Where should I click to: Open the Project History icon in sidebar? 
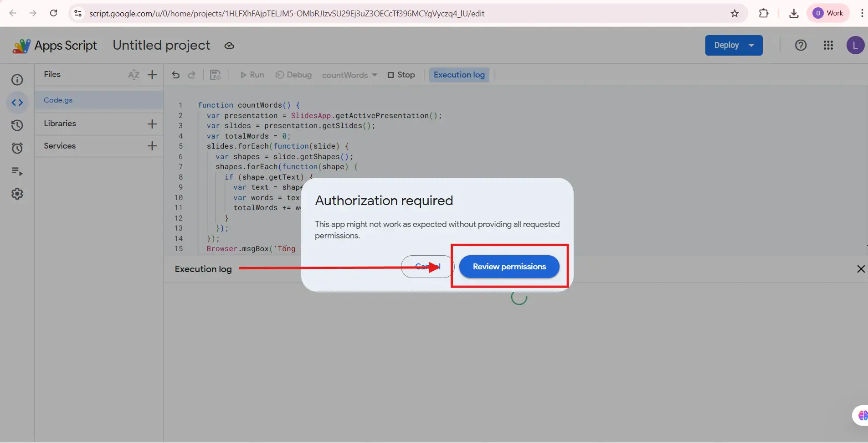(x=17, y=125)
